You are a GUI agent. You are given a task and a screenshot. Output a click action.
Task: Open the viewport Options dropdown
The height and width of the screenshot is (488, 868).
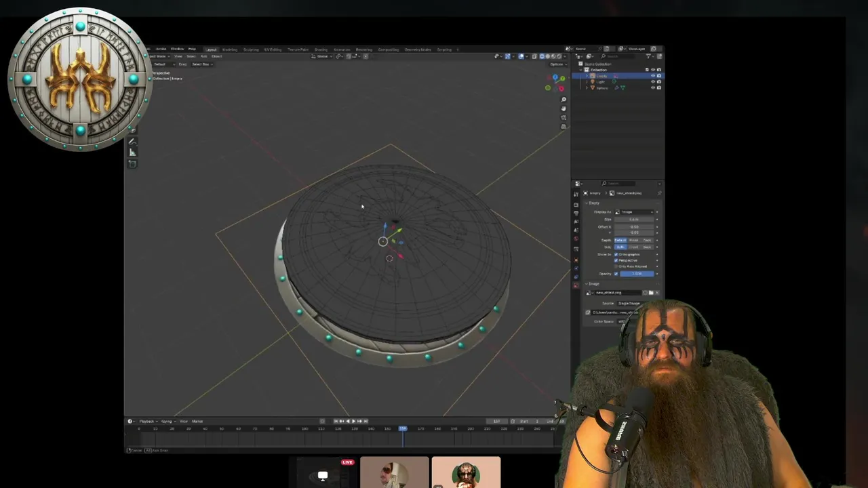point(557,64)
